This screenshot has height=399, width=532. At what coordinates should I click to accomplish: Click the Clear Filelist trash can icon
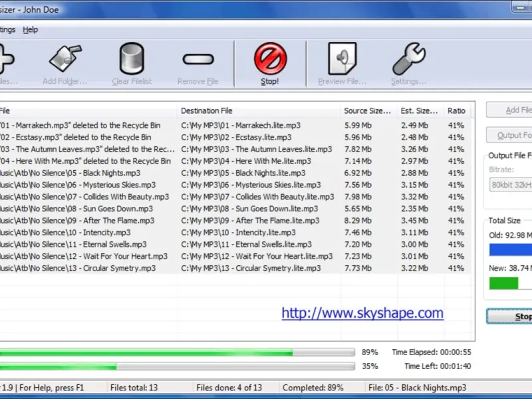pyautogui.click(x=132, y=59)
